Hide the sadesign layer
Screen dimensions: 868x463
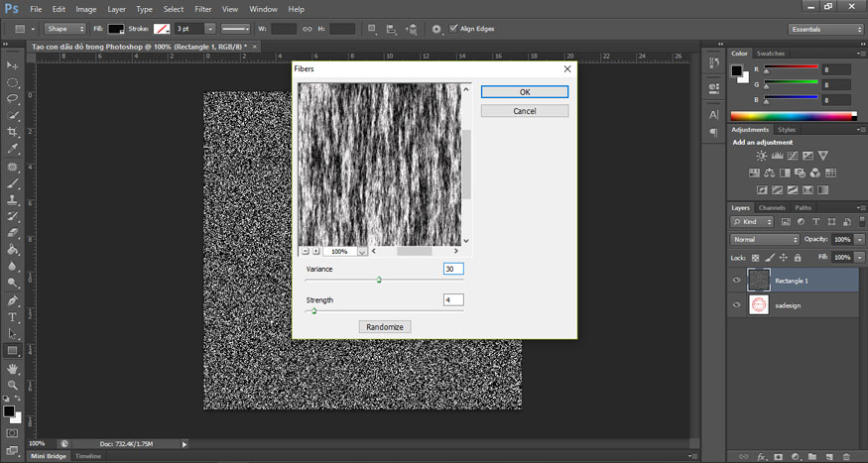tap(736, 304)
